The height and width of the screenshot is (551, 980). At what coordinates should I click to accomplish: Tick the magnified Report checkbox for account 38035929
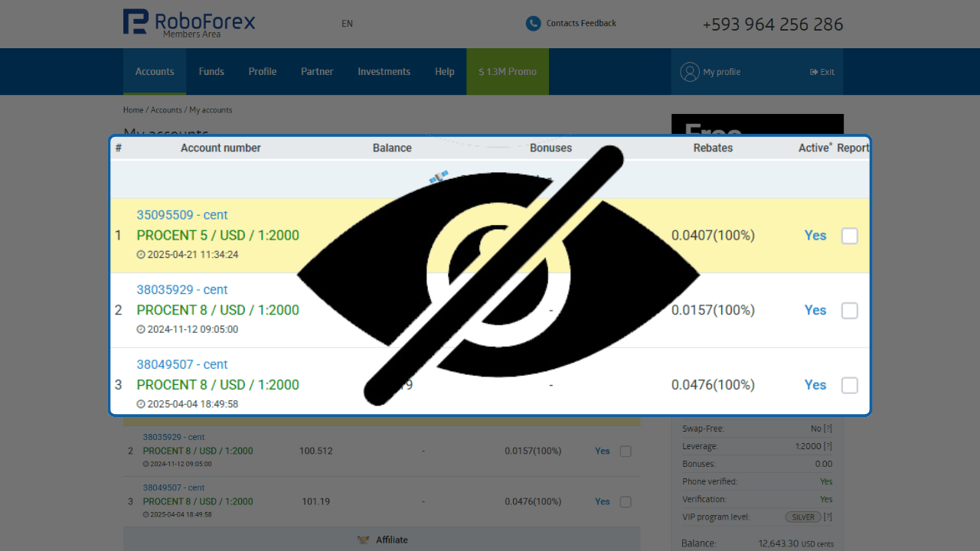[x=849, y=311]
